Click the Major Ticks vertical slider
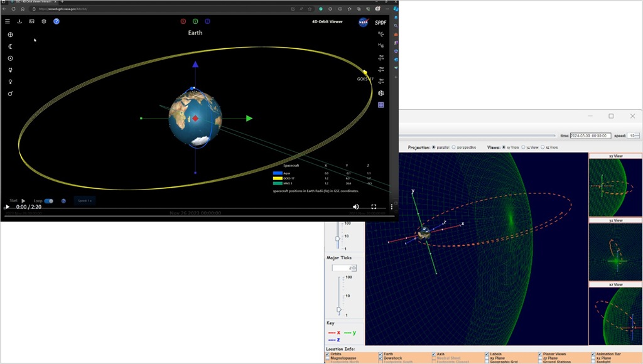This screenshot has width=643, height=364. (x=338, y=295)
